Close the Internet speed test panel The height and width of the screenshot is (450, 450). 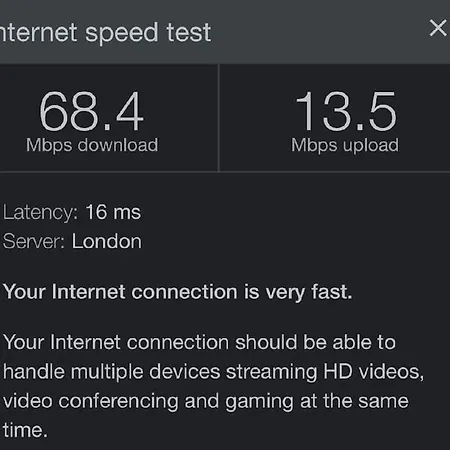pos(438,28)
